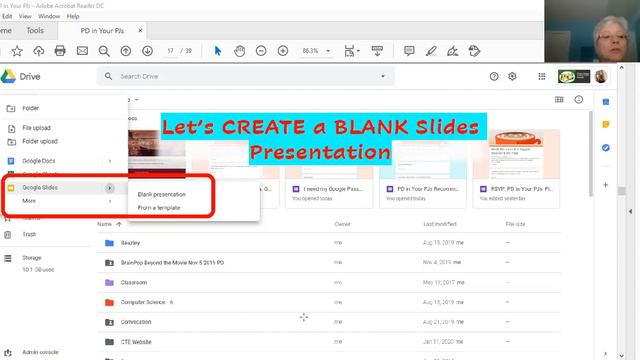Select Blank presentation

click(x=162, y=194)
